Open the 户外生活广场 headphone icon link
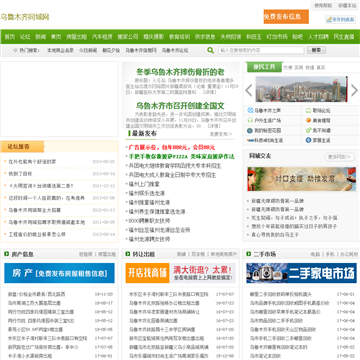Image resolution: width=360 pixels, height=360 pixels. point(264,120)
